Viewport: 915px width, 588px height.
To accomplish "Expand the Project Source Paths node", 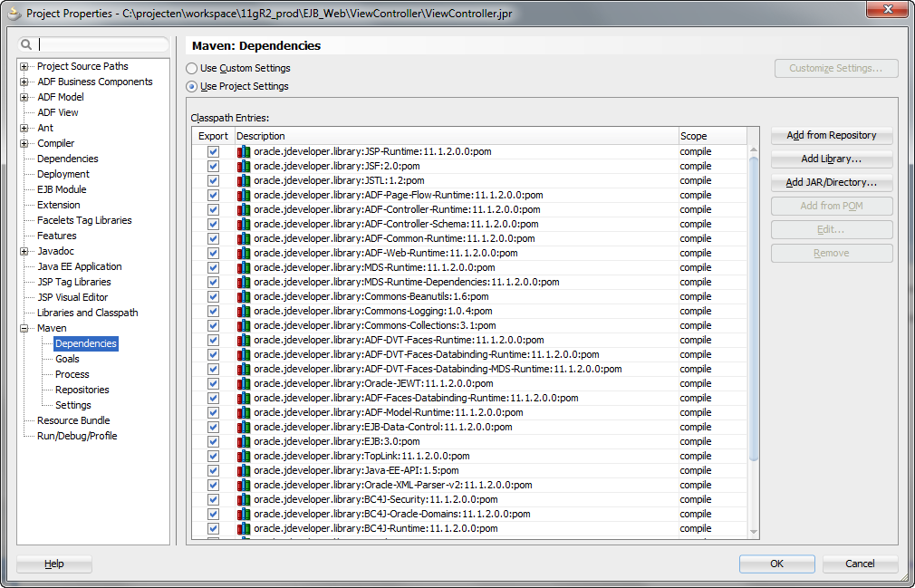I will [24, 66].
